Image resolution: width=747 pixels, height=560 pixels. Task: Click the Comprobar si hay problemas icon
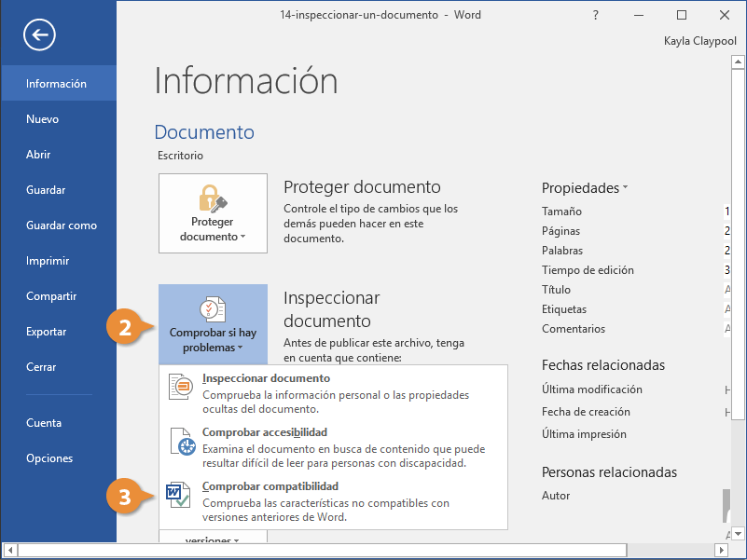pyautogui.click(x=213, y=308)
